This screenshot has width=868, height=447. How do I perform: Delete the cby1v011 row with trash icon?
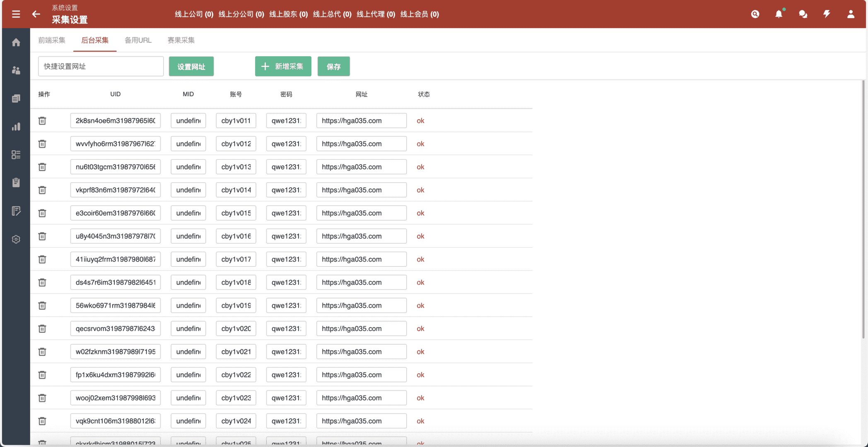coord(42,121)
